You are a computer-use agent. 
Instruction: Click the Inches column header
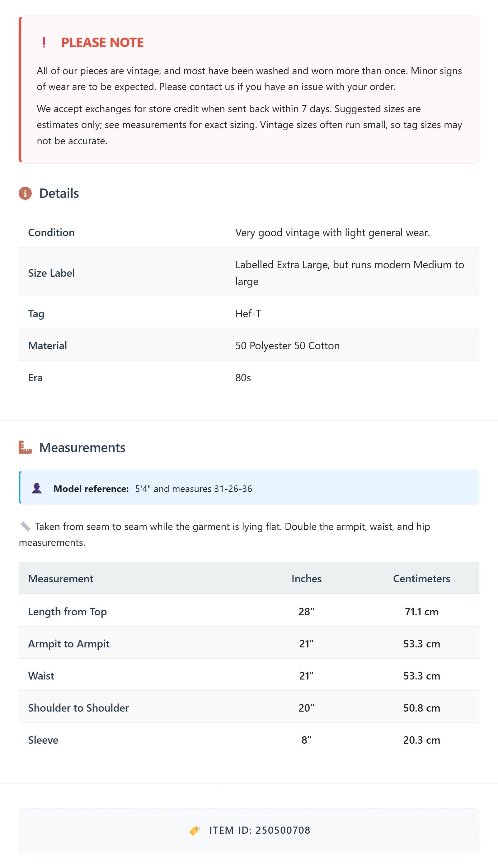pyautogui.click(x=307, y=579)
